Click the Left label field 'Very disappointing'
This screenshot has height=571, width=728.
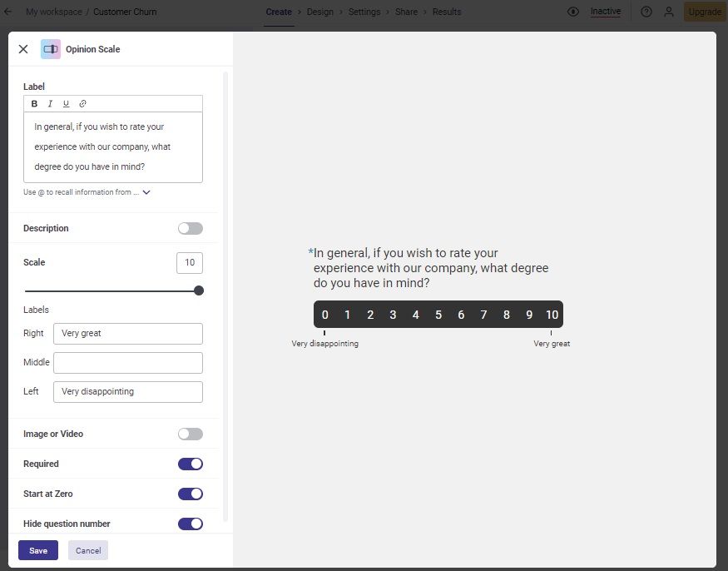128,392
